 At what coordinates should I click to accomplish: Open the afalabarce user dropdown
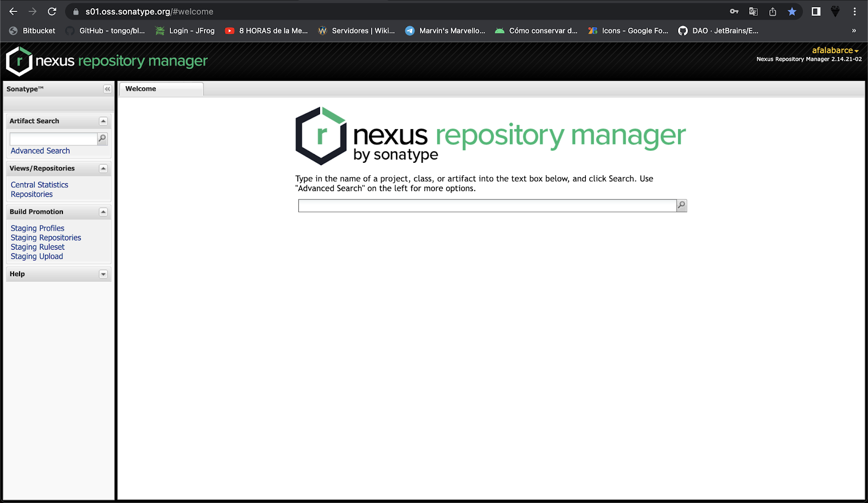[x=835, y=50]
